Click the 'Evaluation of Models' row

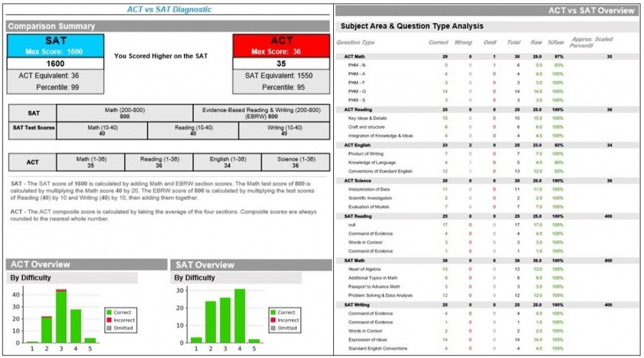click(x=487, y=207)
